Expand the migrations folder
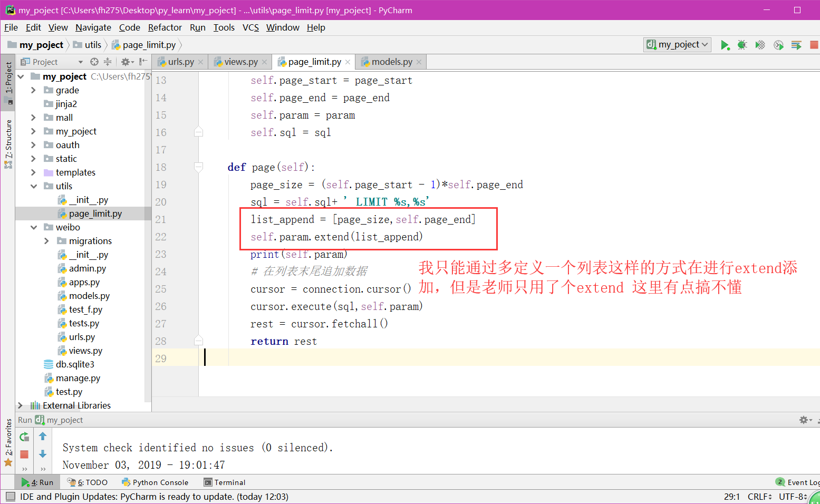The image size is (820, 504). tap(46, 241)
